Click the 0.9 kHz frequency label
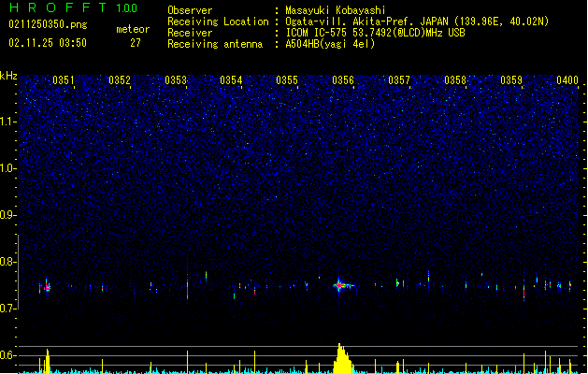The width and height of the screenshot is (588, 374). point(8,215)
